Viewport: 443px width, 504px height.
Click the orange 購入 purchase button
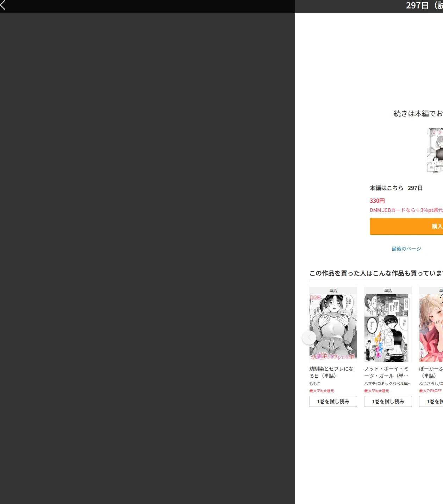tap(406, 226)
